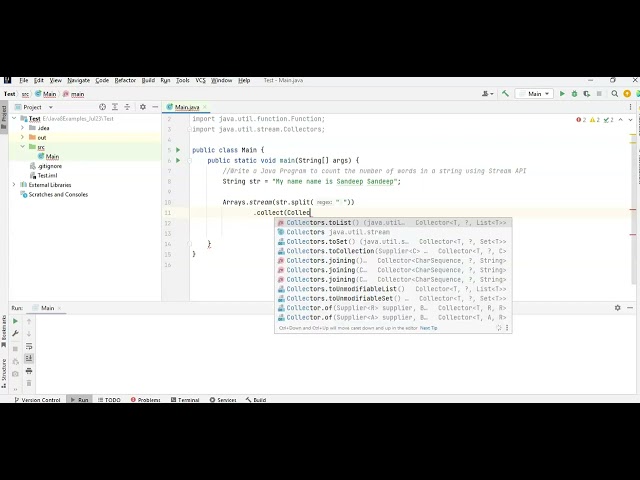
Task: Open the Build menu
Action: [x=148, y=80]
